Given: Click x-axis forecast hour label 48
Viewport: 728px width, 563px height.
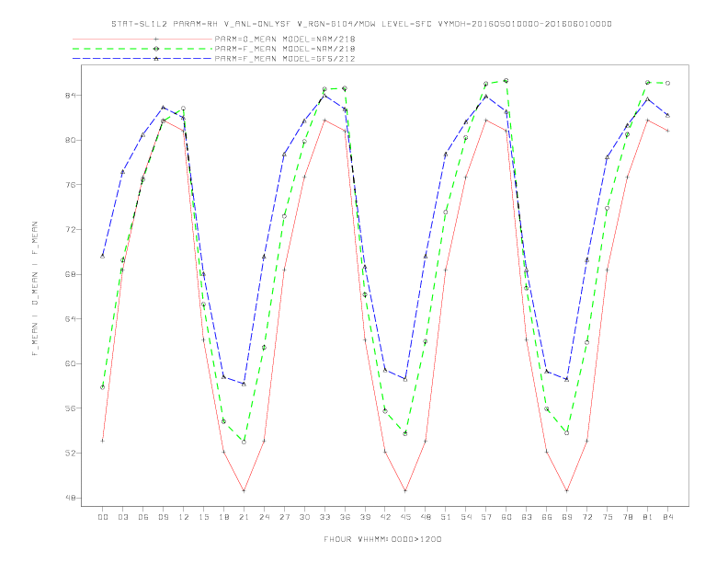Looking at the screenshot, I should pyautogui.click(x=426, y=517).
